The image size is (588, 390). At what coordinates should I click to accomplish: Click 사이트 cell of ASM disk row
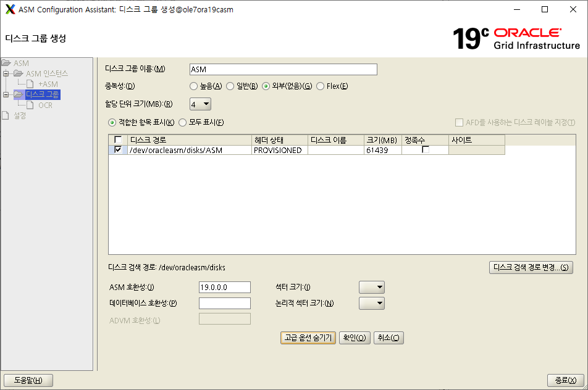[x=477, y=150]
